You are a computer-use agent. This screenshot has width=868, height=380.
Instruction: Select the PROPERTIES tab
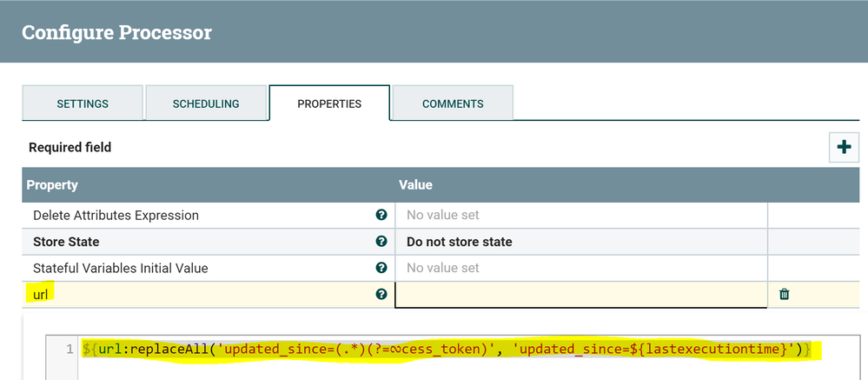329,103
